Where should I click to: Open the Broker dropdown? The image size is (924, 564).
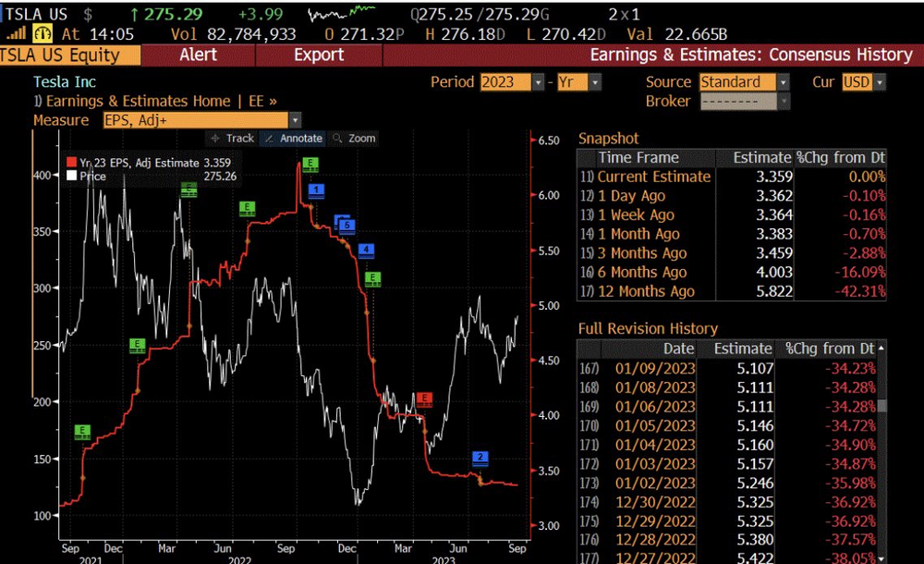pyautogui.click(x=784, y=102)
